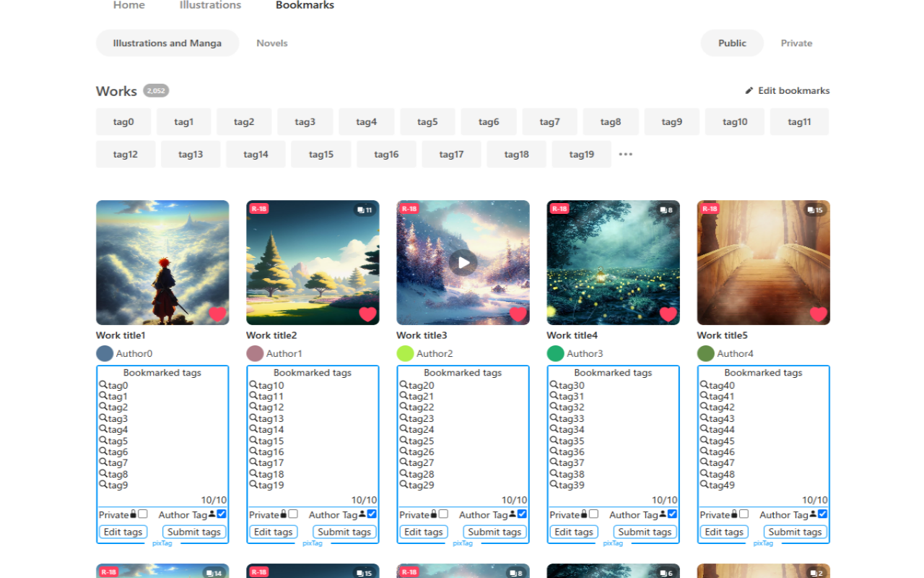Switch to Novels bookmarks
This screenshot has height=578, width=924.
[x=272, y=43]
